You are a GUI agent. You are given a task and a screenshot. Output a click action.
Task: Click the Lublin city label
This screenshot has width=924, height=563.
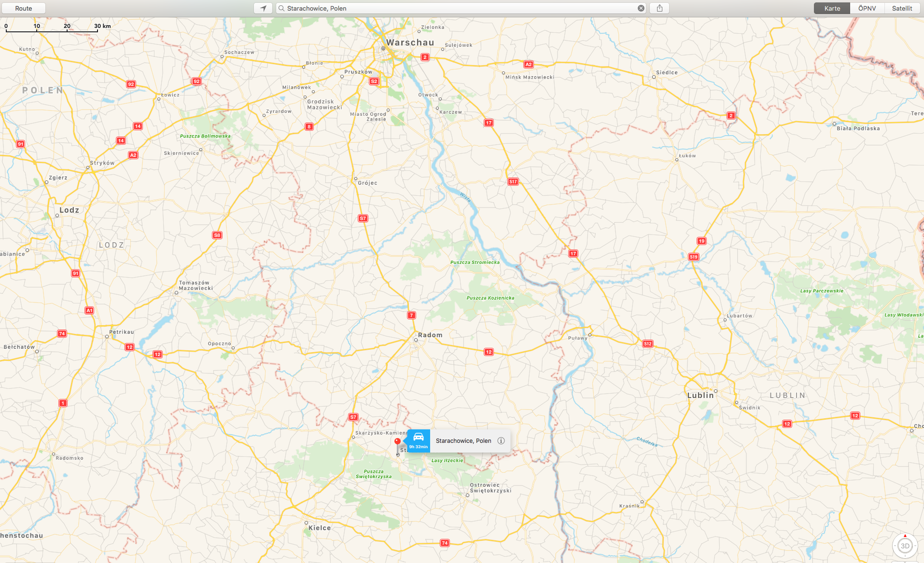700,395
